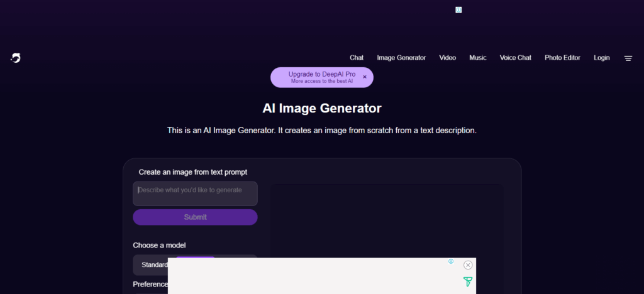Open Voice Chat from the navbar
The height and width of the screenshot is (294, 644).
[515, 58]
